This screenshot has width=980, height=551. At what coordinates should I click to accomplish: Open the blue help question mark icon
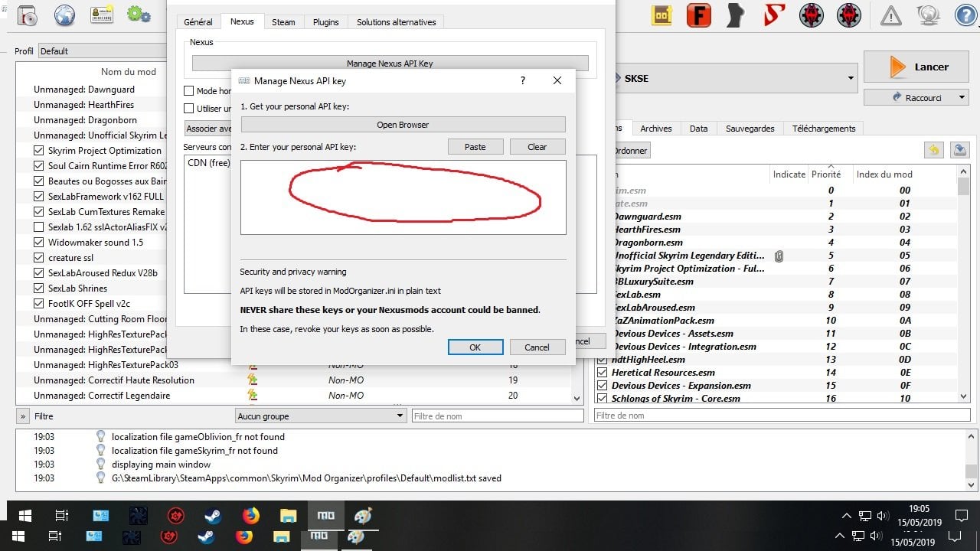[x=965, y=15]
